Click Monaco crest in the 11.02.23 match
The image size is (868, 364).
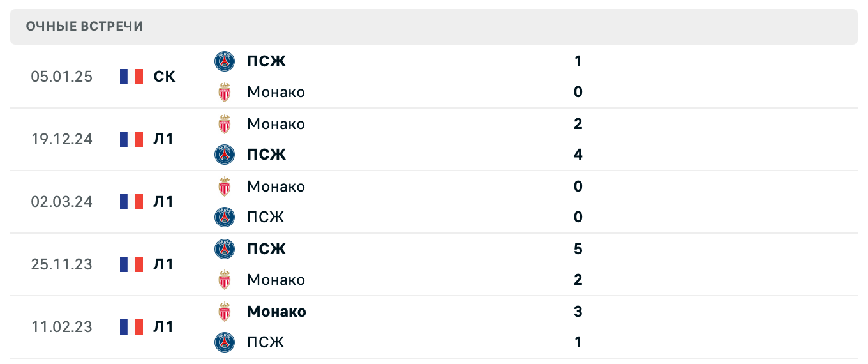coord(225,312)
